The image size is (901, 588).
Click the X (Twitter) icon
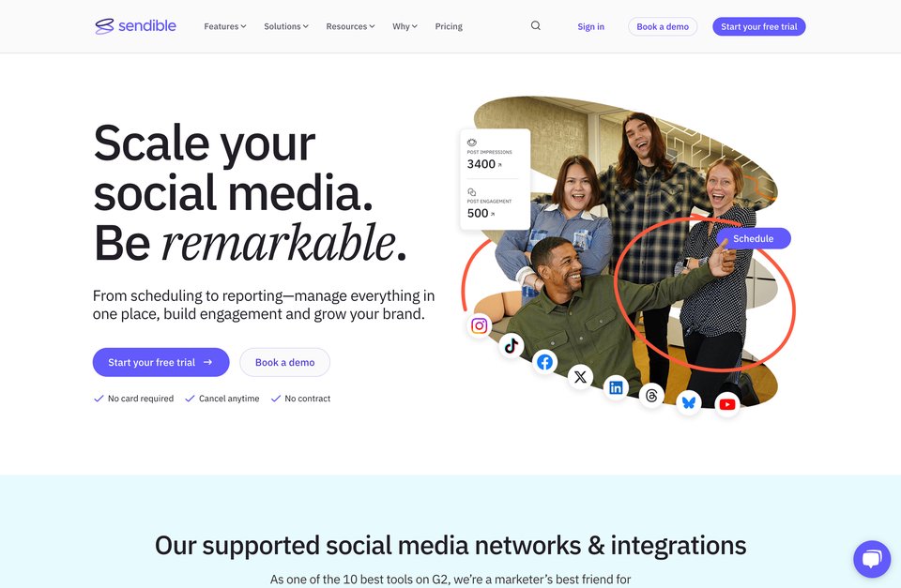[x=580, y=377]
